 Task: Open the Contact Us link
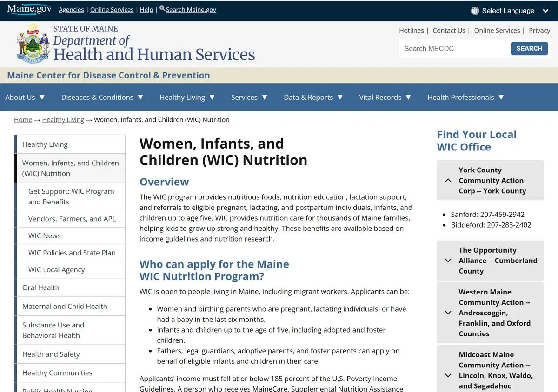click(x=449, y=30)
